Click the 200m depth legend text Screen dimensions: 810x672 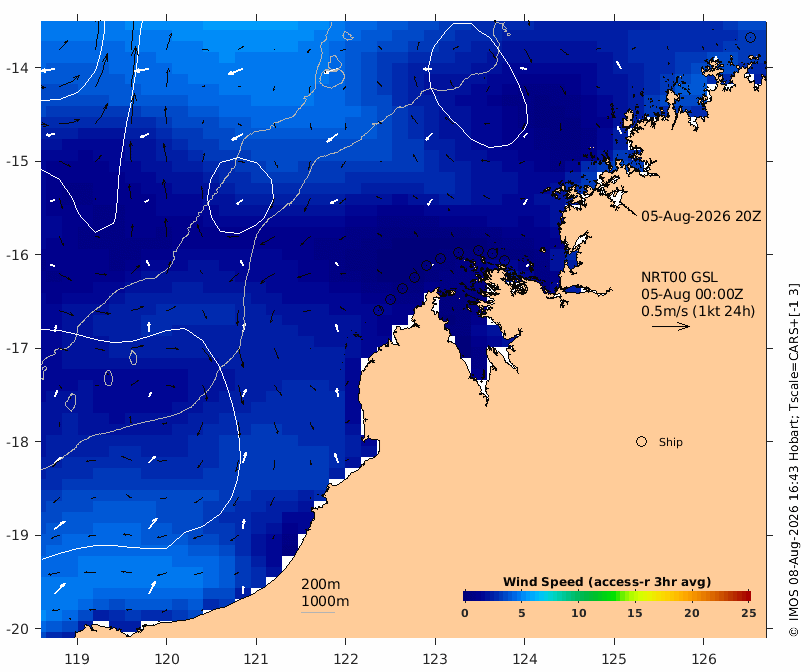[321, 584]
